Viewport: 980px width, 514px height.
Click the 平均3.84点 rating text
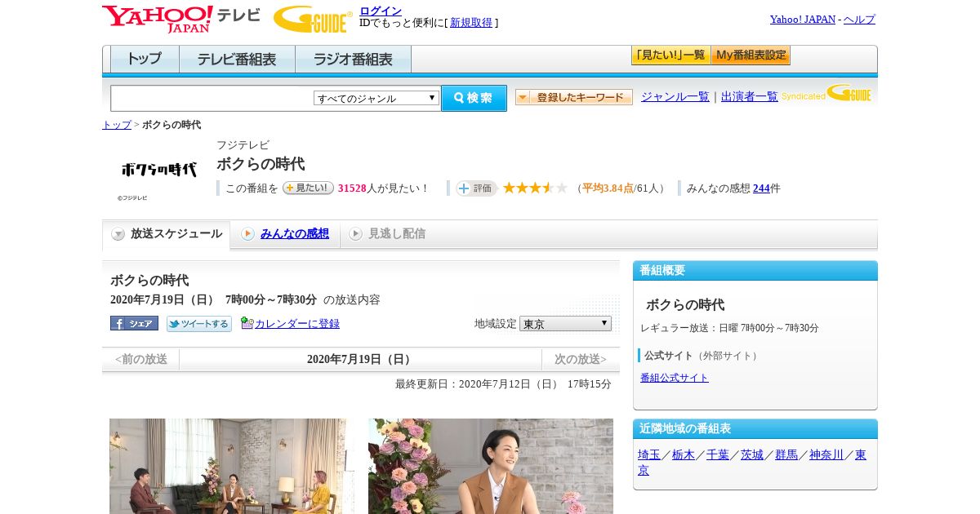tap(608, 188)
